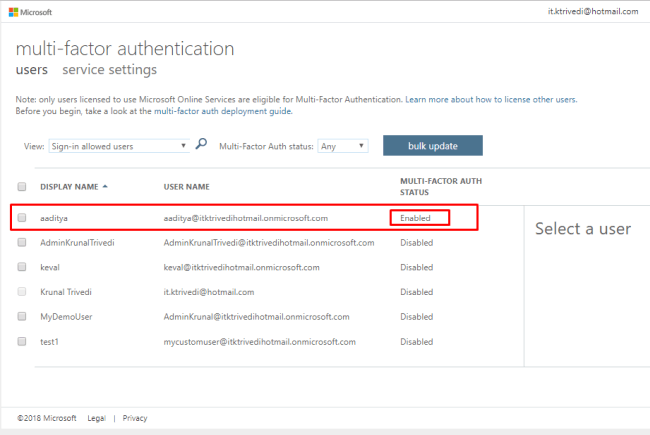
Task: Check the MyDemoUser row checkbox
Action: pos(22,317)
